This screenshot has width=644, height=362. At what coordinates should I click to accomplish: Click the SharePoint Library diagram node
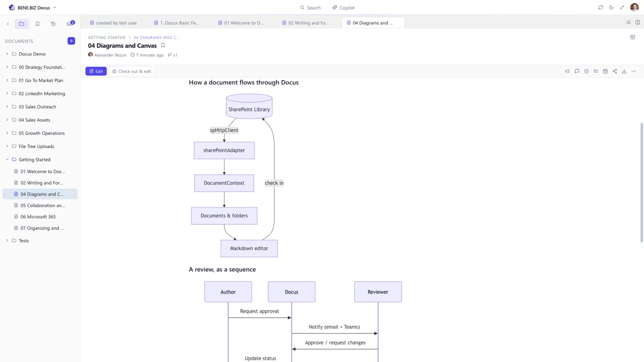click(249, 107)
